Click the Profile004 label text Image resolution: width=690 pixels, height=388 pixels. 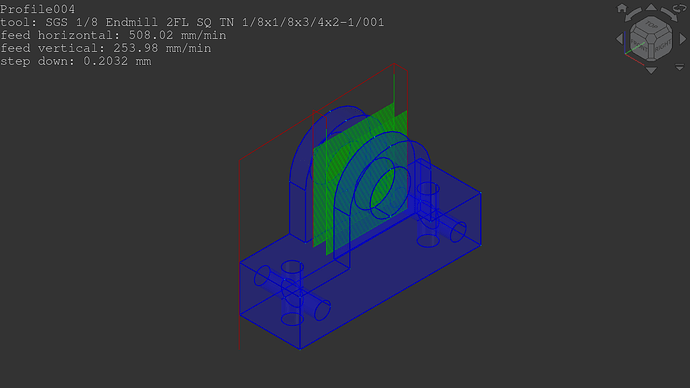point(37,9)
